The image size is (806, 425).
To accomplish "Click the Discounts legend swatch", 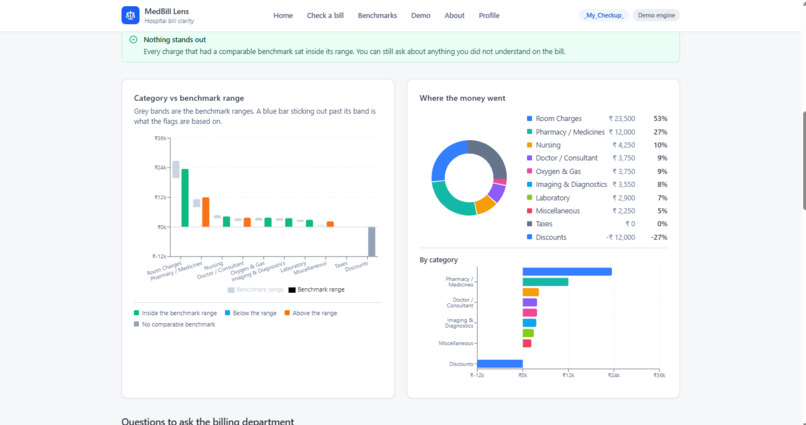I will (529, 237).
